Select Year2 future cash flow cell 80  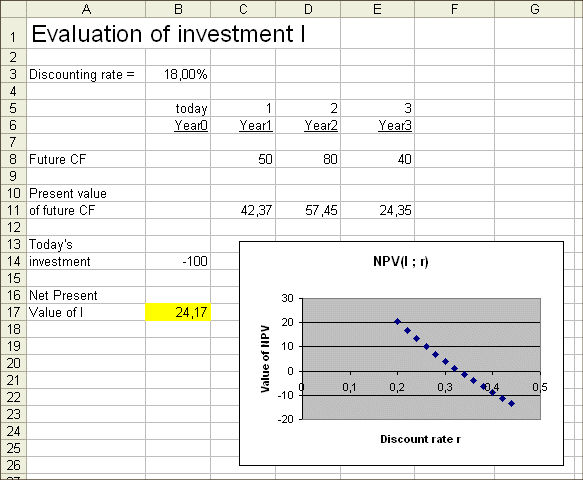point(308,159)
